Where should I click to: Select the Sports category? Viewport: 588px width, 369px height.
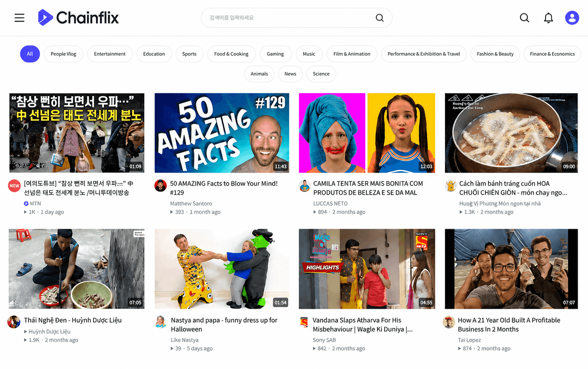(189, 54)
